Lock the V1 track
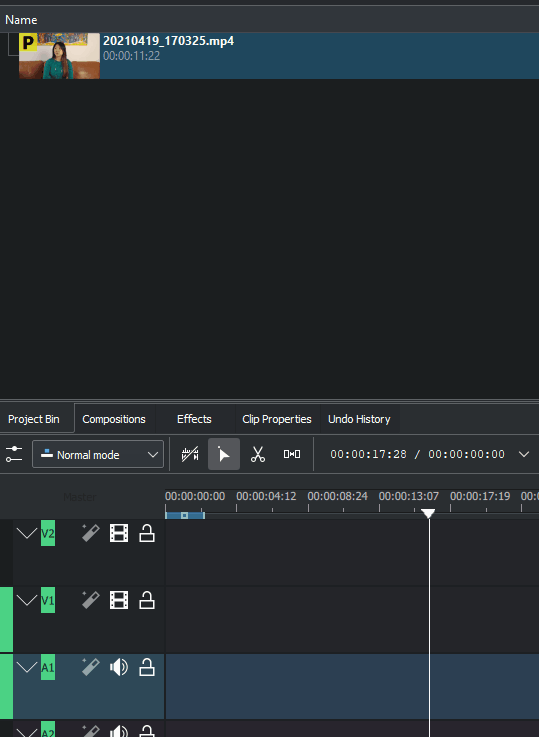Screen dimensions: 539x737 point(147,600)
